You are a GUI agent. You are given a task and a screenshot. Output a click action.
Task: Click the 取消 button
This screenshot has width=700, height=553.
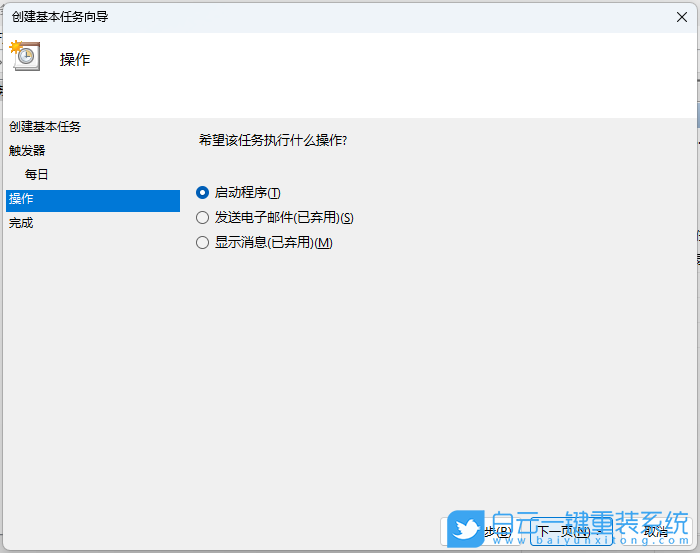657,532
